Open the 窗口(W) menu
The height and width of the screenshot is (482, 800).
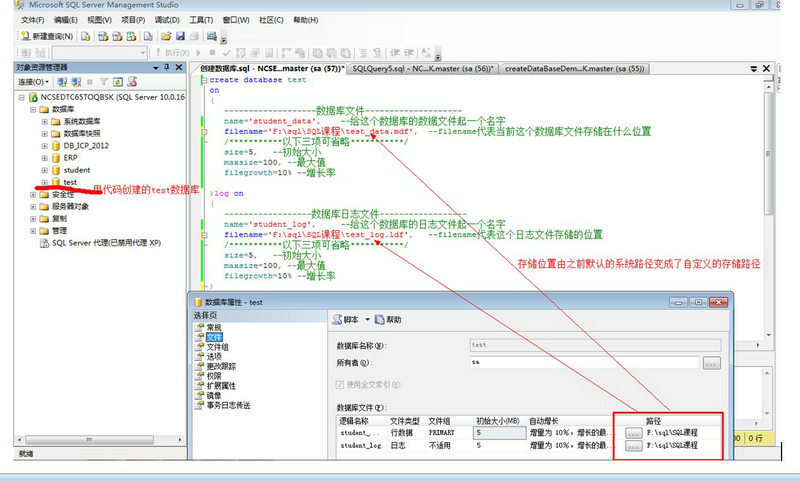[236, 20]
